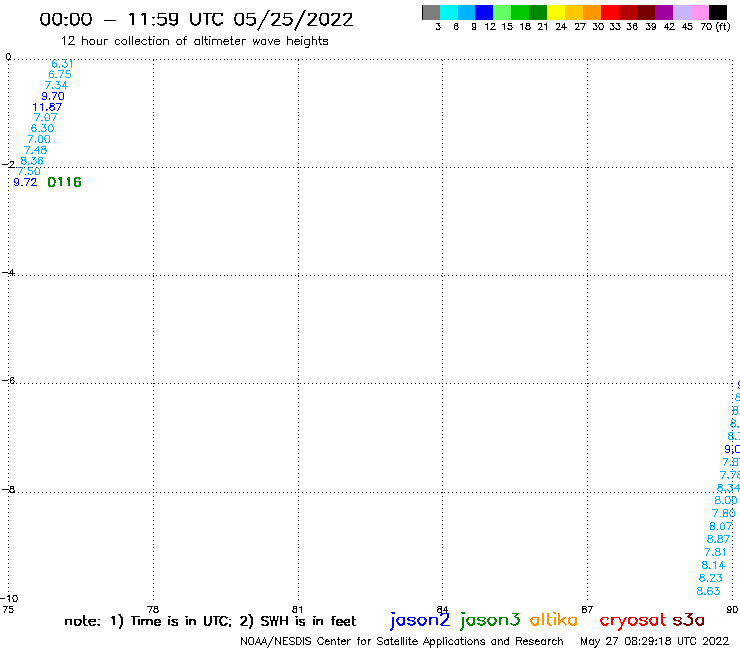Click the latitude axis label -4
Screen dimensions: 740x650
coord(8,272)
